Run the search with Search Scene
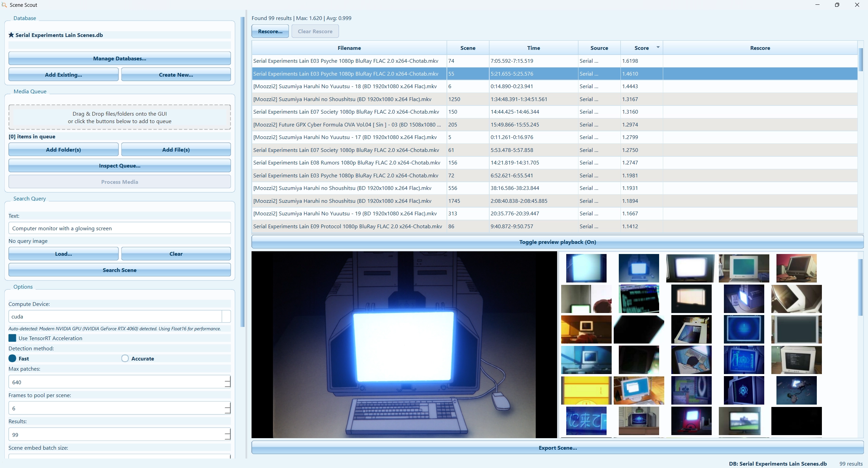 point(120,270)
